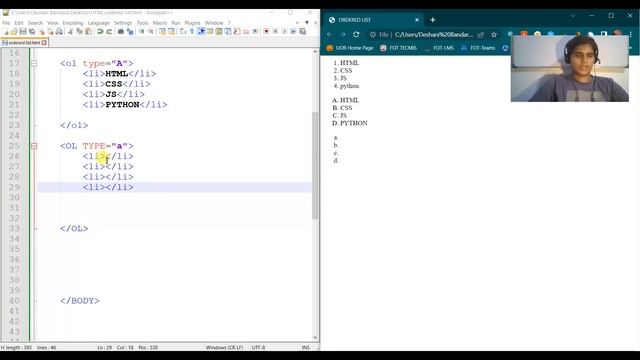Click the Open file toolbar icon
The image size is (640, 360).
click(14, 31)
